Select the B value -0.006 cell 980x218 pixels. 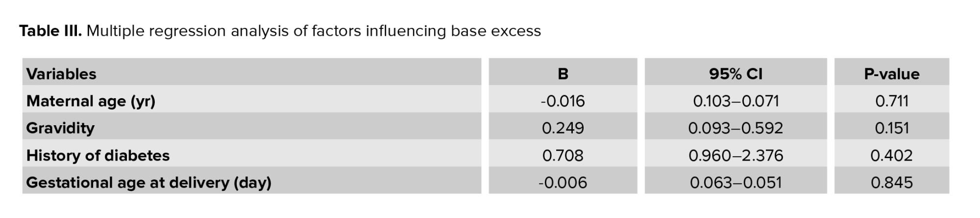tap(563, 183)
